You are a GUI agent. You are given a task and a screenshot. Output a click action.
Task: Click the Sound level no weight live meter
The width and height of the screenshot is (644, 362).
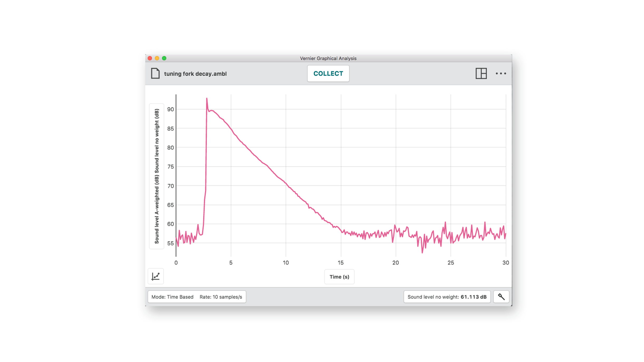(447, 296)
